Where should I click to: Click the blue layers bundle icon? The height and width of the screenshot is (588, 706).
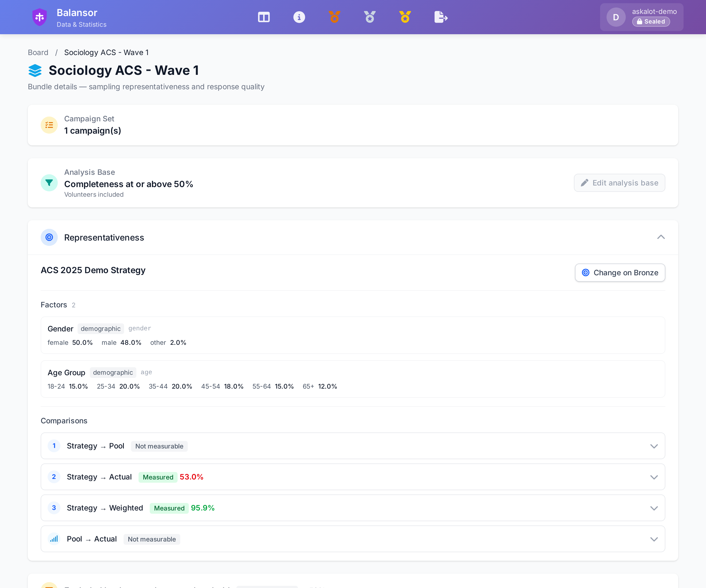click(x=35, y=71)
